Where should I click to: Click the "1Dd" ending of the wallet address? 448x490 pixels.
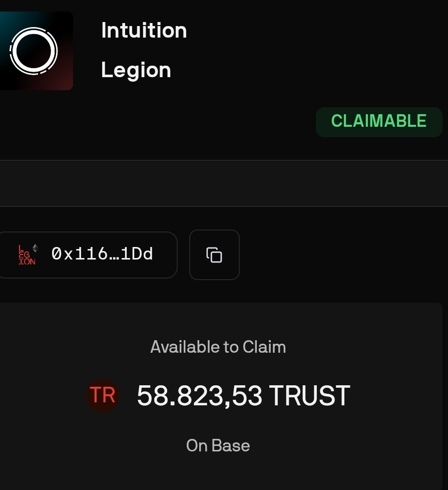[x=137, y=254]
